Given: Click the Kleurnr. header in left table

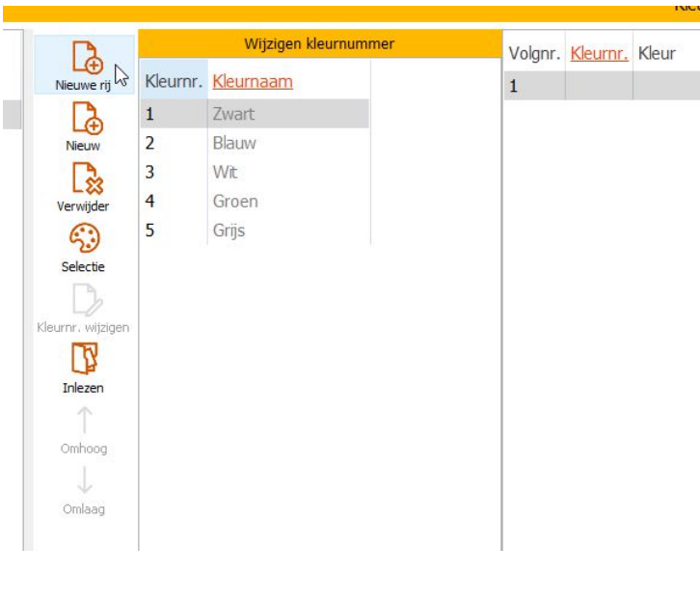Looking at the screenshot, I should (x=174, y=83).
